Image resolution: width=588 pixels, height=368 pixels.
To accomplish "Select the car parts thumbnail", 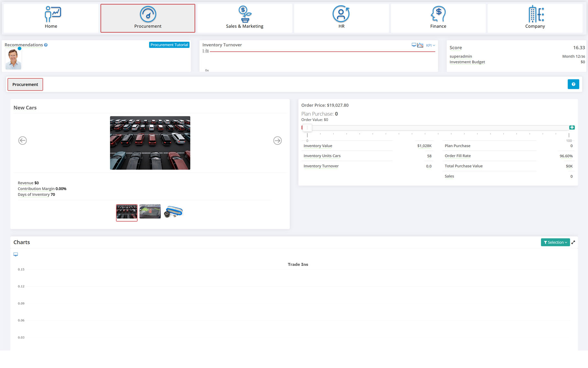I will point(174,212).
